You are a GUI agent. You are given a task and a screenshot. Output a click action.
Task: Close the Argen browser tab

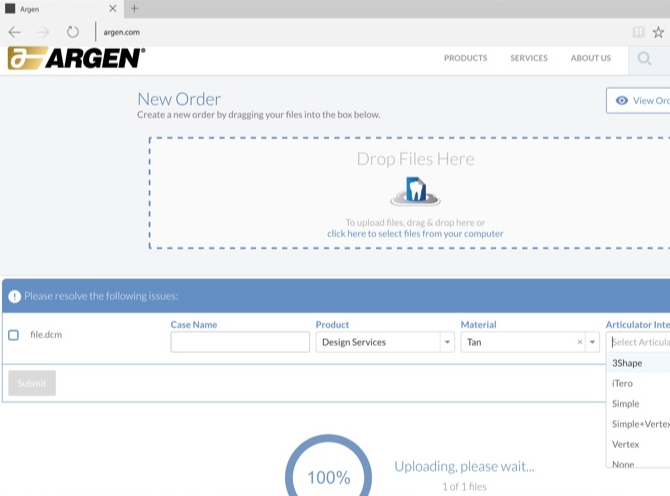tap(112, 9)
